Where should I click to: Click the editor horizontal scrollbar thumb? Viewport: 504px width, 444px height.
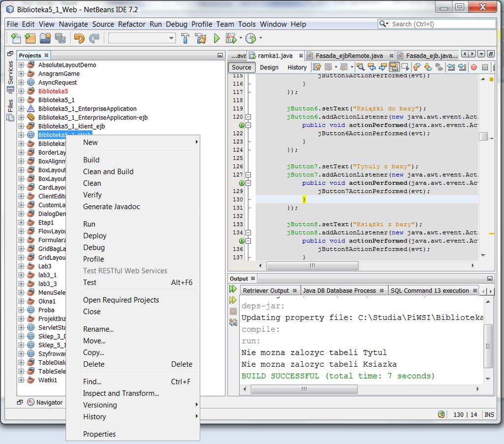[x=313, y=266]
